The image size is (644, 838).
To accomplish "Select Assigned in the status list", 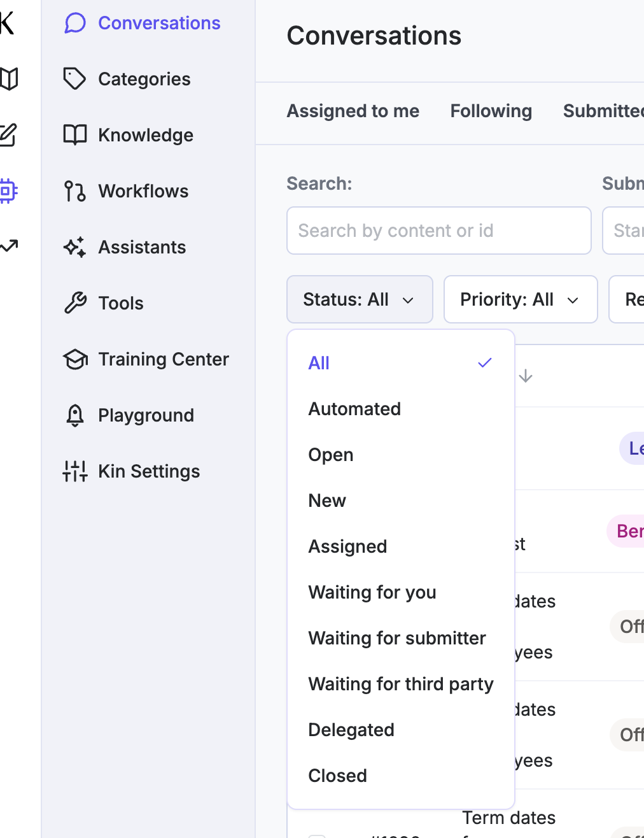I will [401, 546].
